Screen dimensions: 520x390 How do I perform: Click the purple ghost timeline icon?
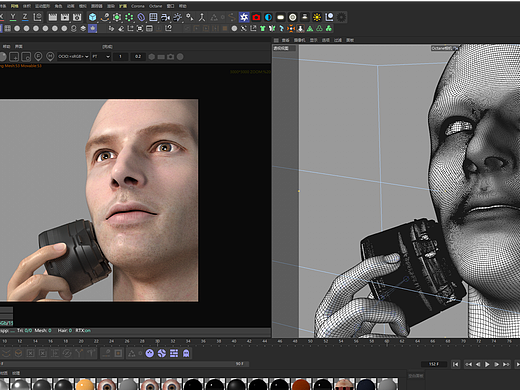tap(186, 353)
